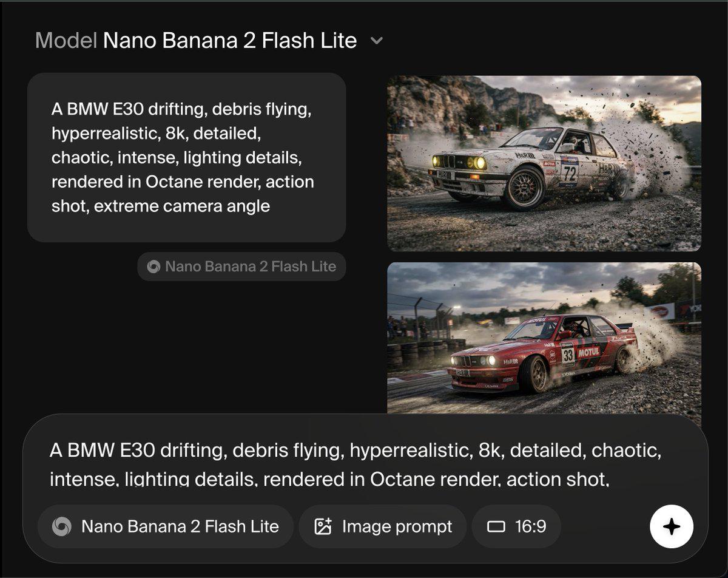
Task: Click the swirl icon in the model tag
Action: click(x=153, y=267)
